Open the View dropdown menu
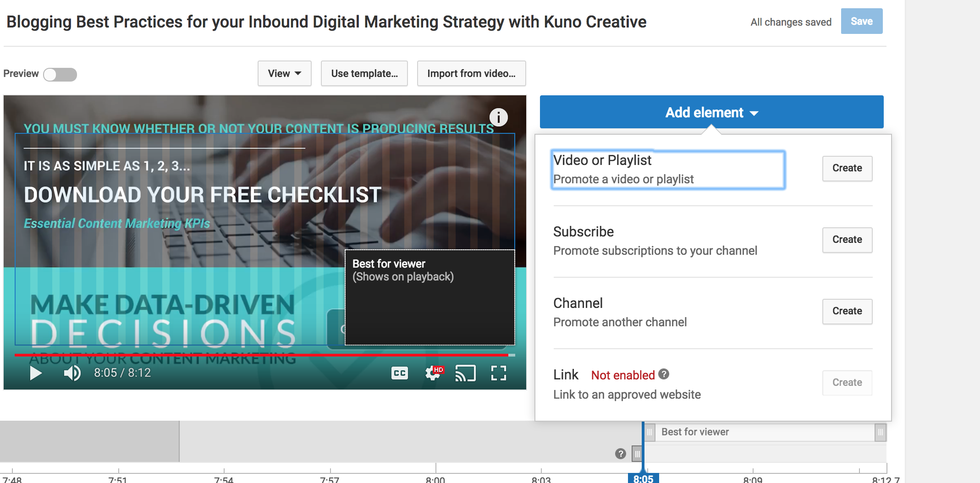This screenshot has height=483, width=980. click(x=284, y=73)
